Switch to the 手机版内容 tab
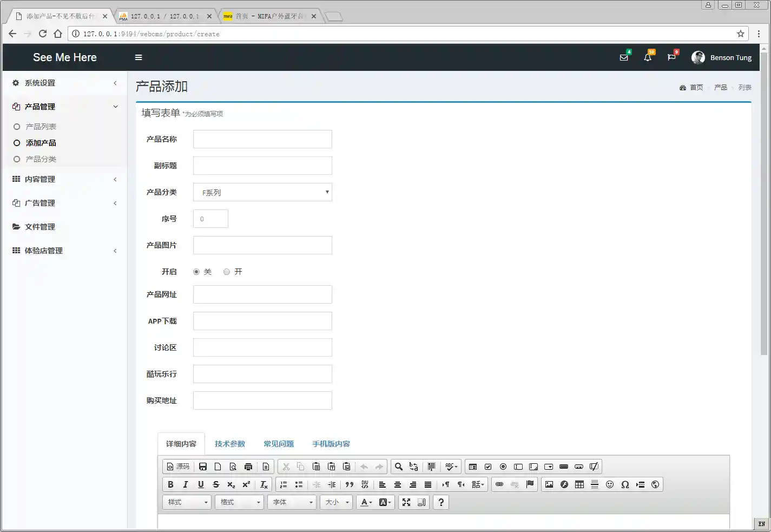This screenshot has width=771, height=532. [331, 444]
